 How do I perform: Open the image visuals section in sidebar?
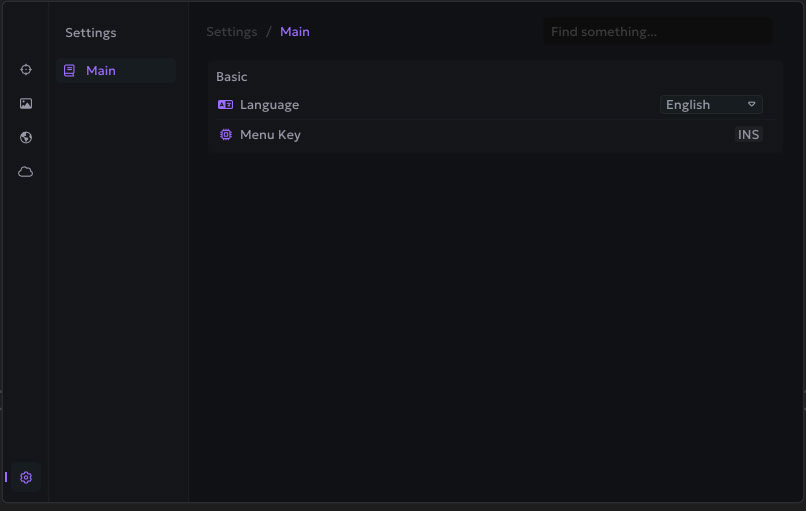click(26, 104)
